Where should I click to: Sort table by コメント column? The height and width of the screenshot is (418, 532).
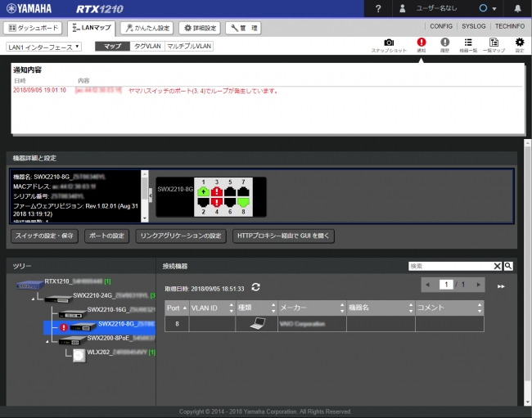[449, 308]
